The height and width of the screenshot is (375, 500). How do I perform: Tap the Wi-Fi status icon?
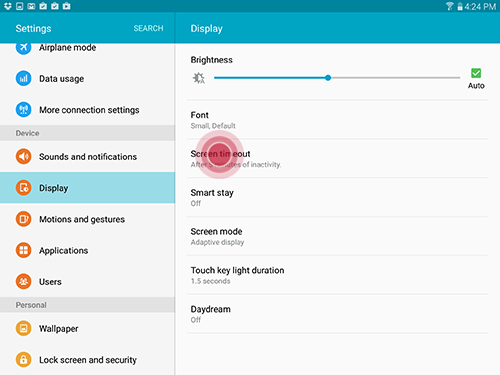coord(450,6)
